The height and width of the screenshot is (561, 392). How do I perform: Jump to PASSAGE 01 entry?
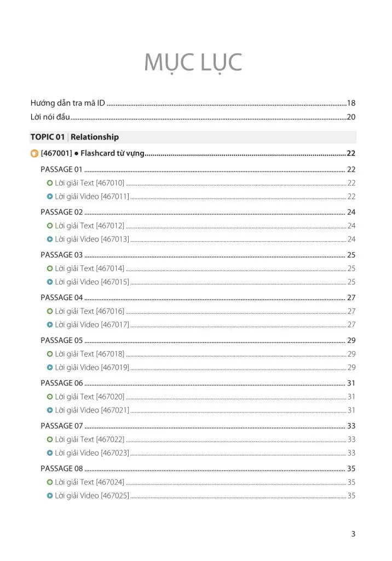click(x=61, y=169)
